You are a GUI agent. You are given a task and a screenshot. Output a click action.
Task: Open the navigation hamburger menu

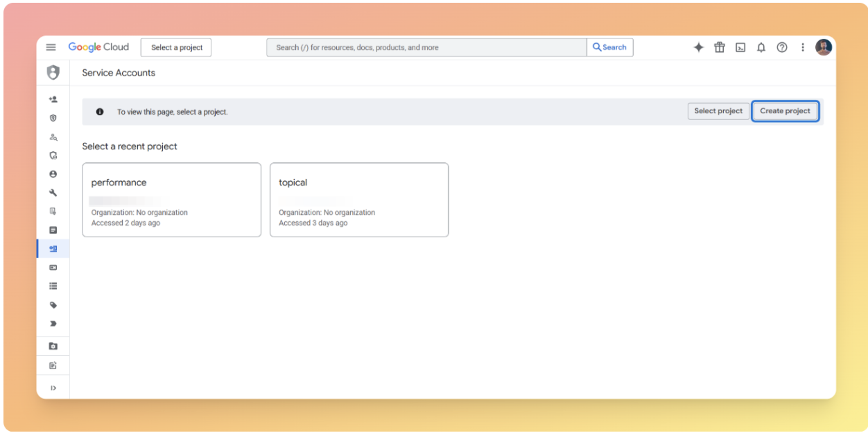pyautogui.click(x=50, y=47)
